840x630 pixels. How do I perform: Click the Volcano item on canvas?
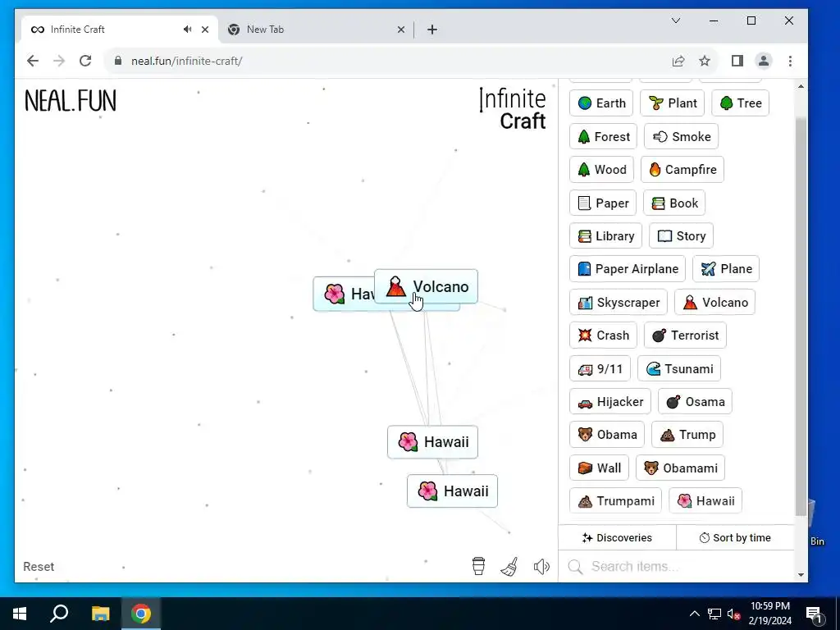tap(426, 286)
